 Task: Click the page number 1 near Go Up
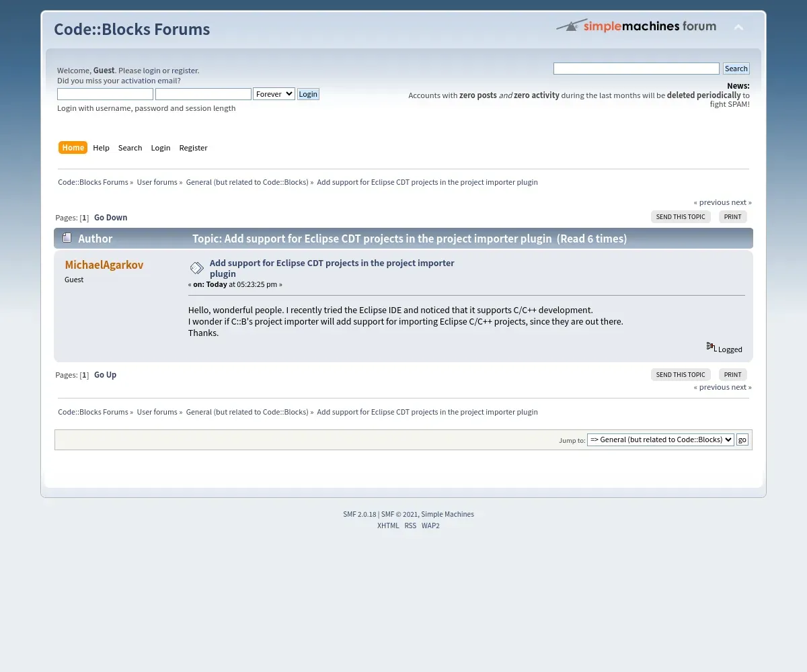pos(84,375)
